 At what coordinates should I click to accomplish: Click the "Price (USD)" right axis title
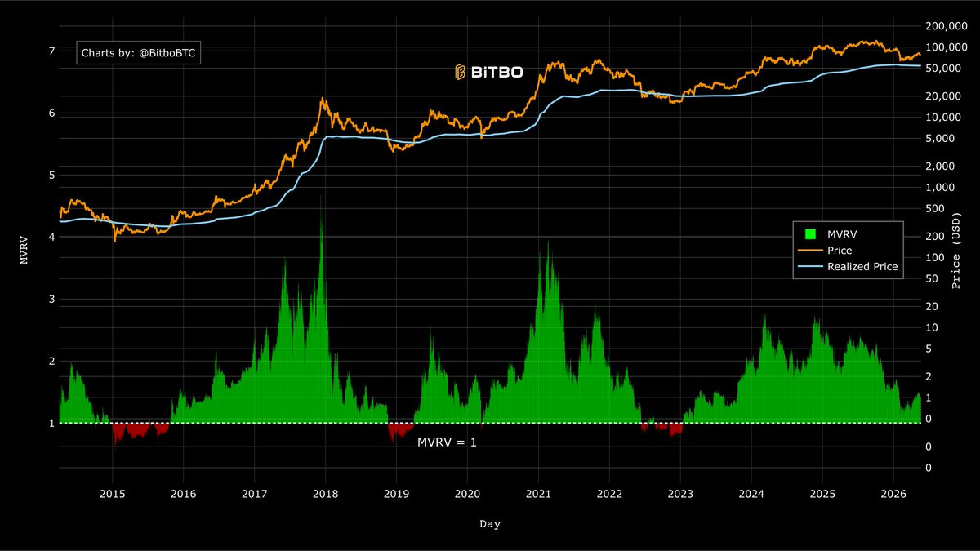tap(956, 251)
